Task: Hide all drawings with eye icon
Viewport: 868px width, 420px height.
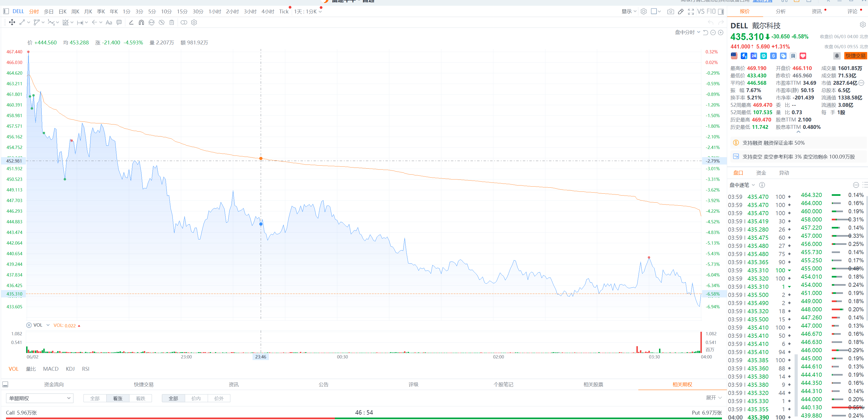Action: 162,23
